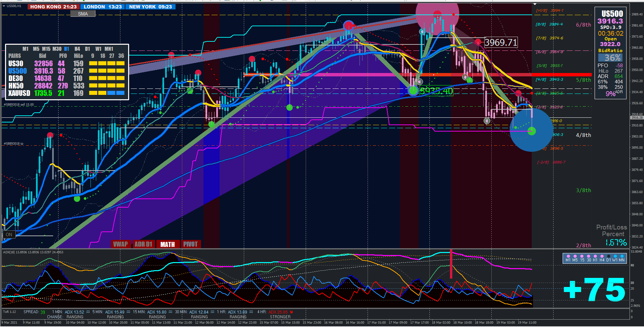644x327 pixels.
Task: Click the blue MN trend dot indicator
Action: [622, 256]
